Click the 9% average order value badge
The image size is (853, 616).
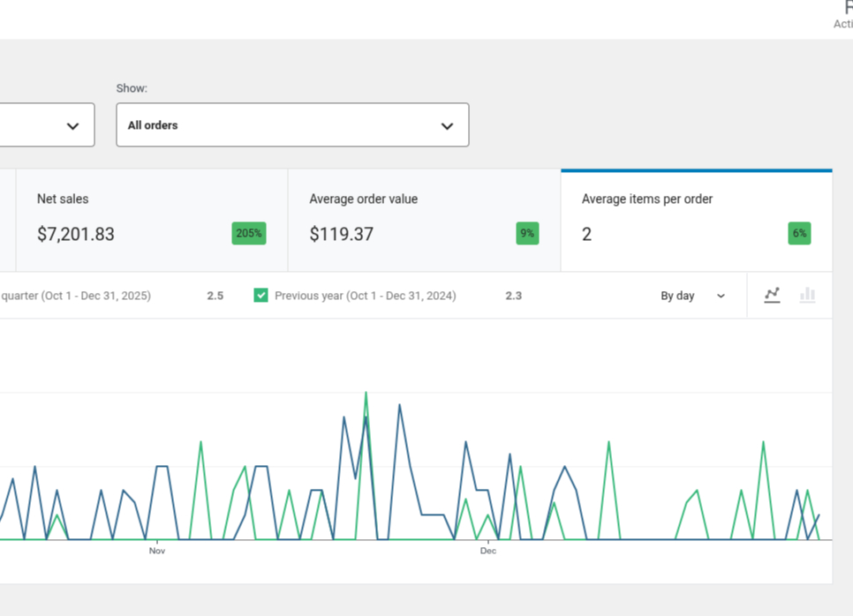click(527, 233)
